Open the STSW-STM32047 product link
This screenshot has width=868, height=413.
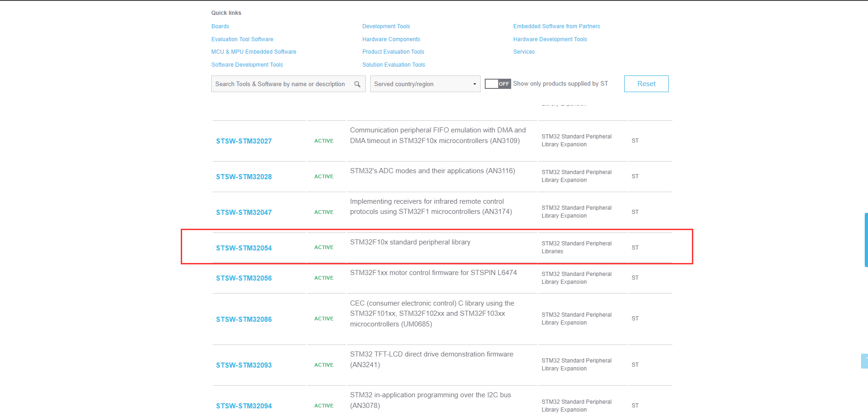[x=244, y=213]
